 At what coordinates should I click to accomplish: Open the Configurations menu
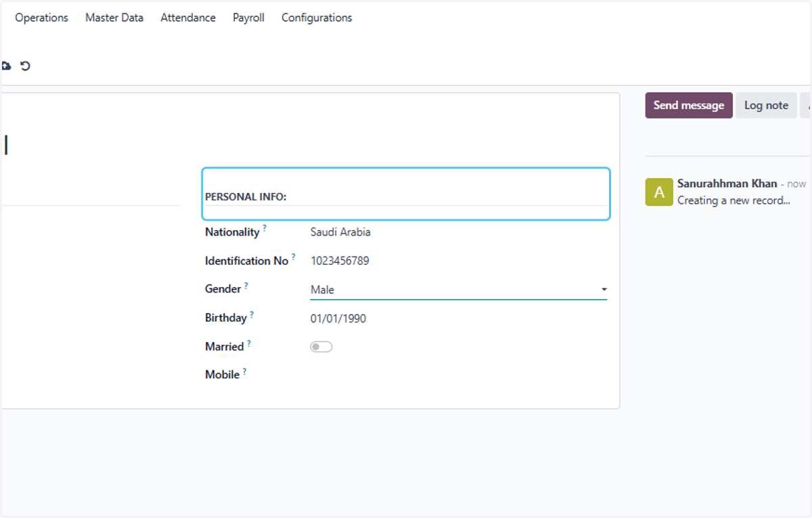[x=317, y=18]
